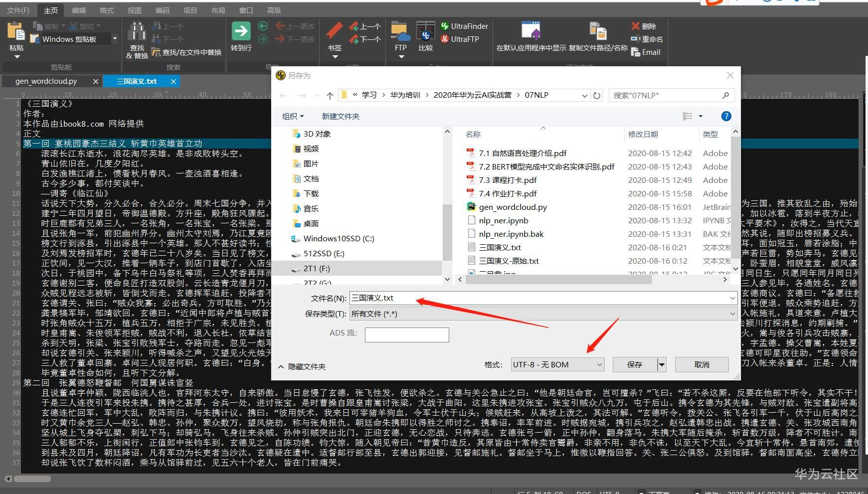Open the Windows 剪贴板 dropdown
Viewport: 868px width, 494px height.
(x=115, y=39)
